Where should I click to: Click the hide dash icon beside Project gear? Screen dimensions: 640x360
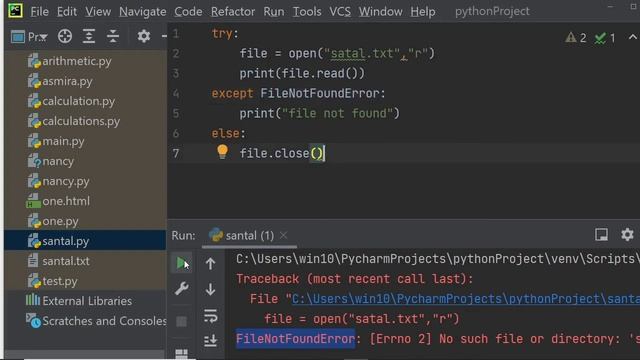tap(164, 36)
